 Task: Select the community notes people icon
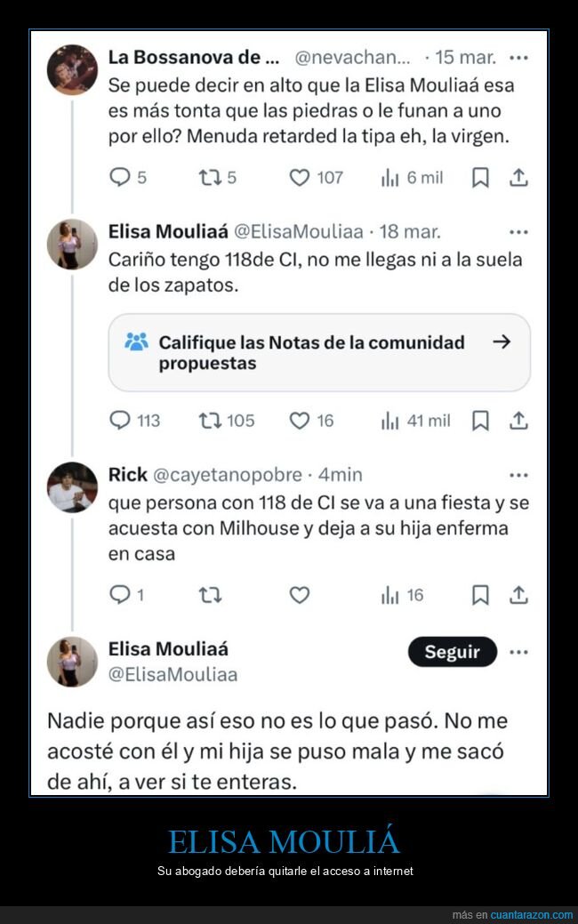point(136,341)
